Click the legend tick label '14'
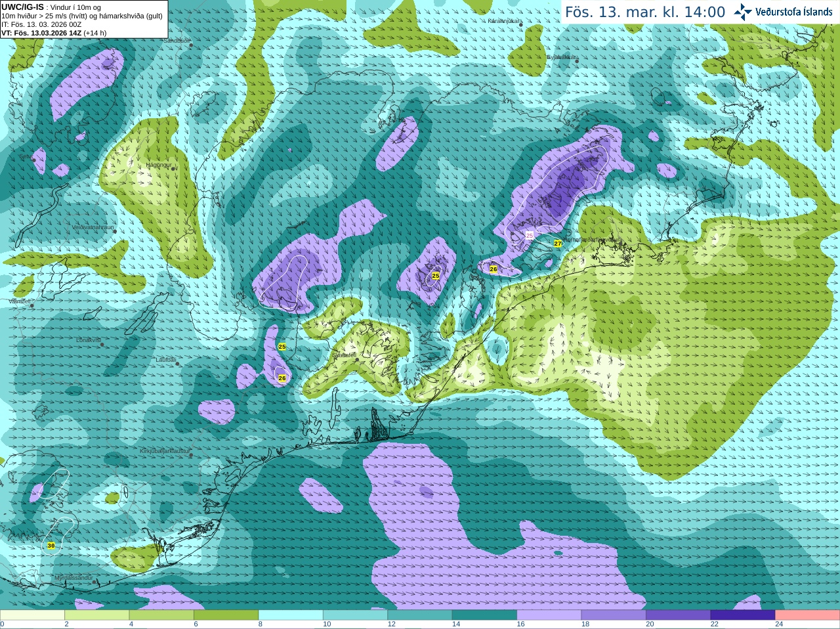 (456, 624)
